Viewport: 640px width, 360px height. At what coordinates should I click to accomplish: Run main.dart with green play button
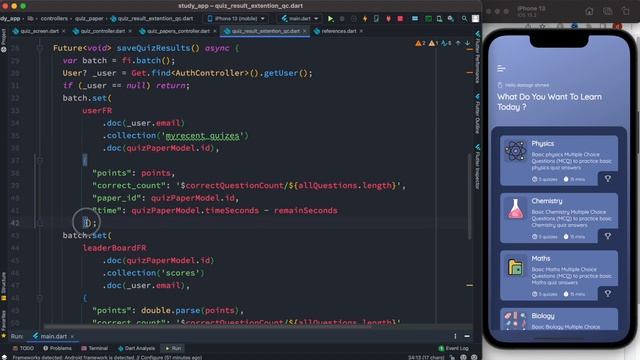coord(331,19)
